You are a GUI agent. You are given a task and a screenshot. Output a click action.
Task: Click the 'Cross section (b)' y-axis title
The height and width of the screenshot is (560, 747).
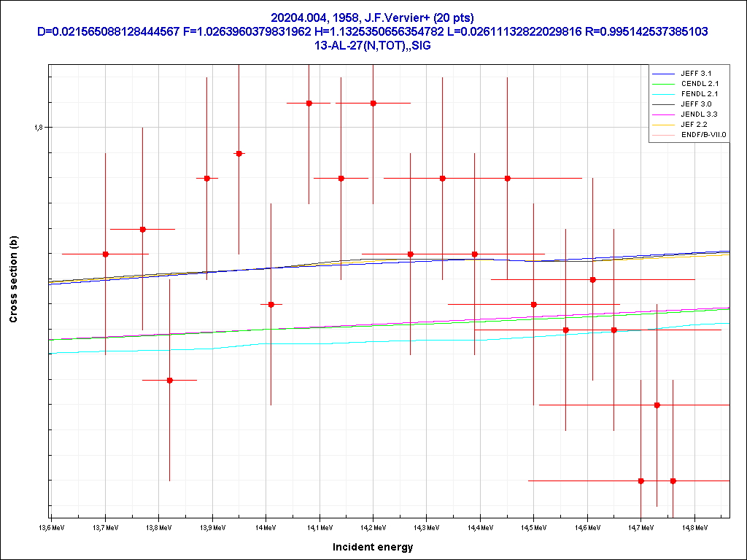point(12,279)
